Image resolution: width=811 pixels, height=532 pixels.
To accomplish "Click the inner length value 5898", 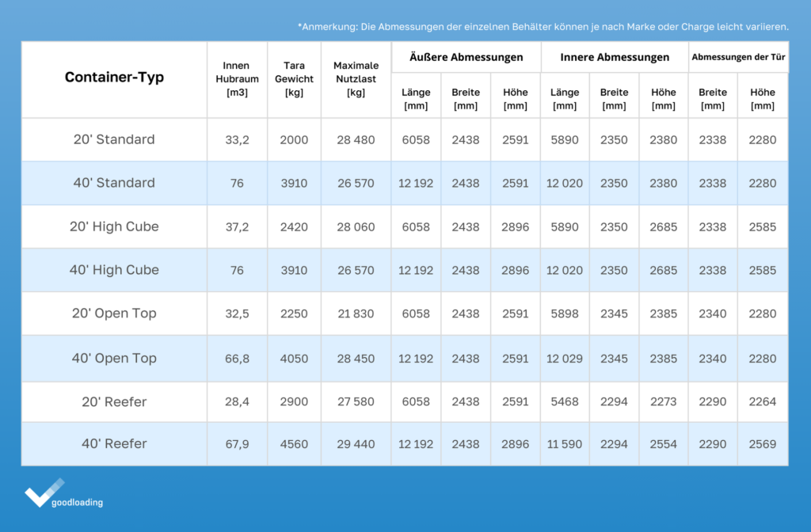I will coord(564,313).
